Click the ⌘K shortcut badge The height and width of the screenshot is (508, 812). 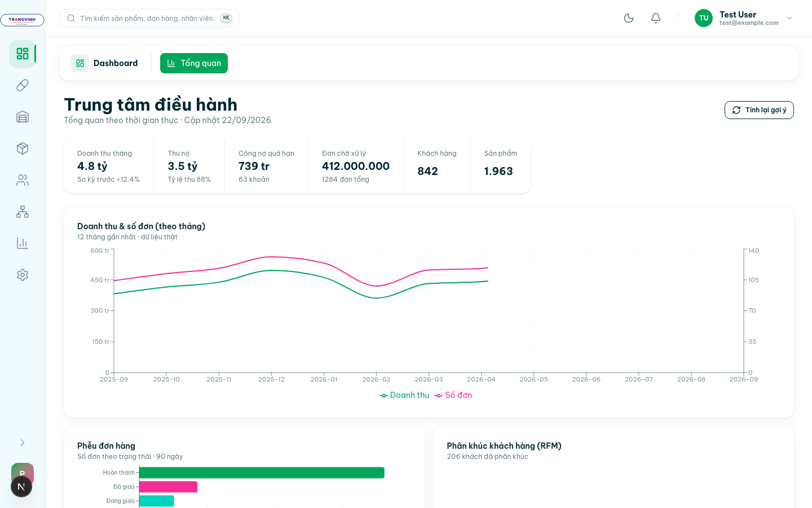226,18
